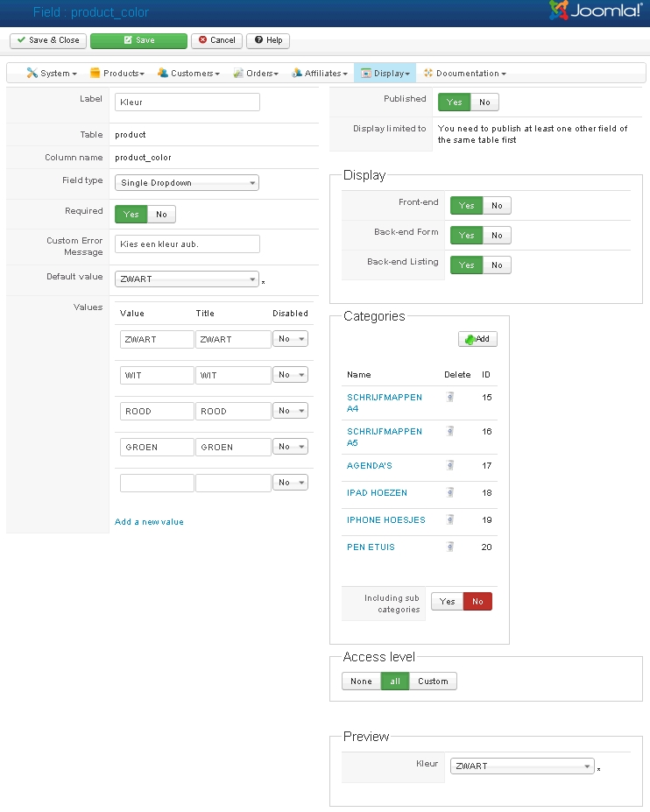Set Required to No

tap(161, 214)
